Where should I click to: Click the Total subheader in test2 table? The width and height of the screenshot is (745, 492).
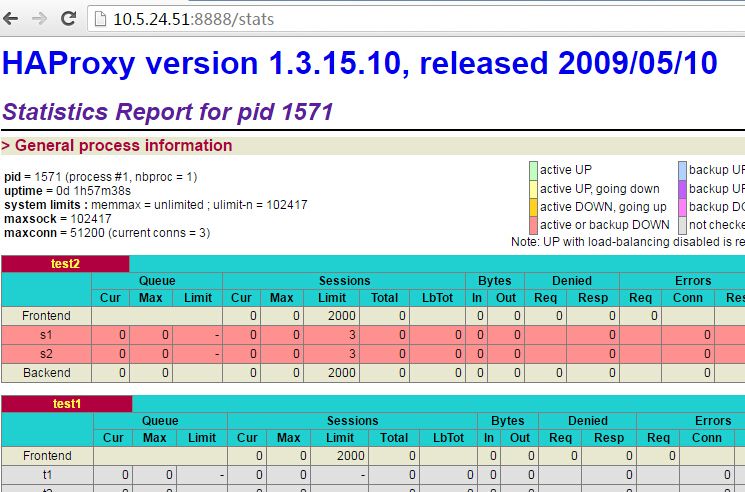click(x=384, y=298)
